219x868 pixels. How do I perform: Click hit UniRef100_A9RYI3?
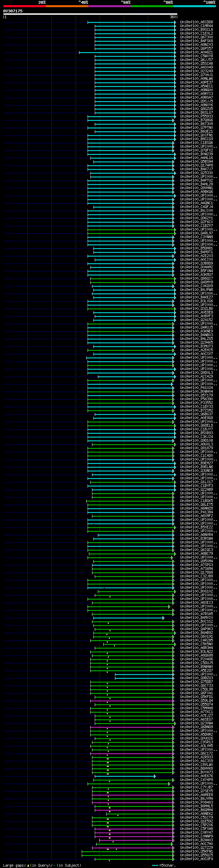196,94
